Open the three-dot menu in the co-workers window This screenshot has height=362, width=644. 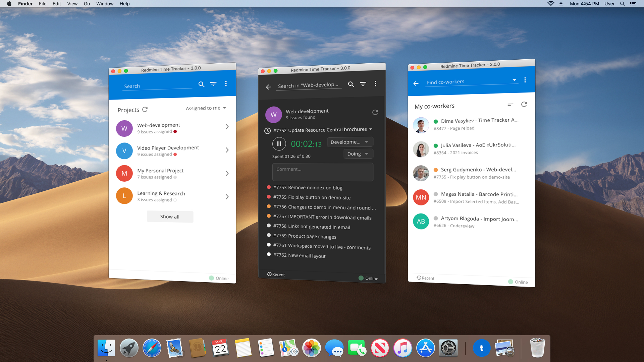point(525,80)
